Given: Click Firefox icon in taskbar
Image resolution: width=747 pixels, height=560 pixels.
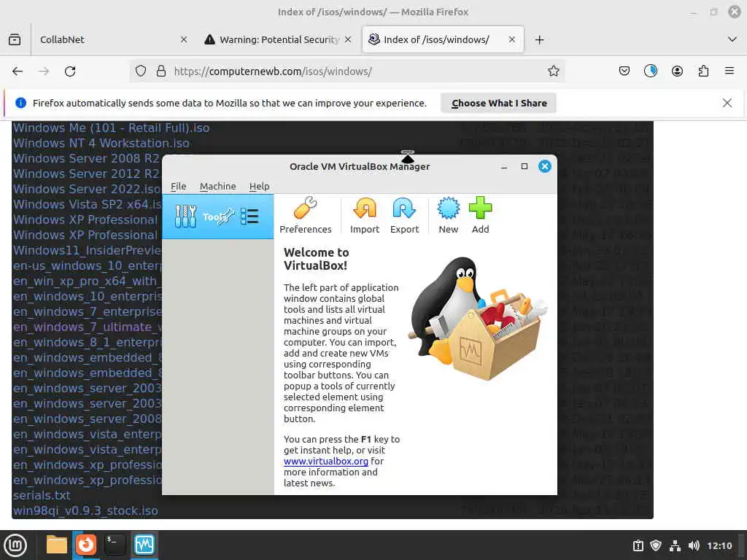Looking at the screenshot, I should pos(86,545).
